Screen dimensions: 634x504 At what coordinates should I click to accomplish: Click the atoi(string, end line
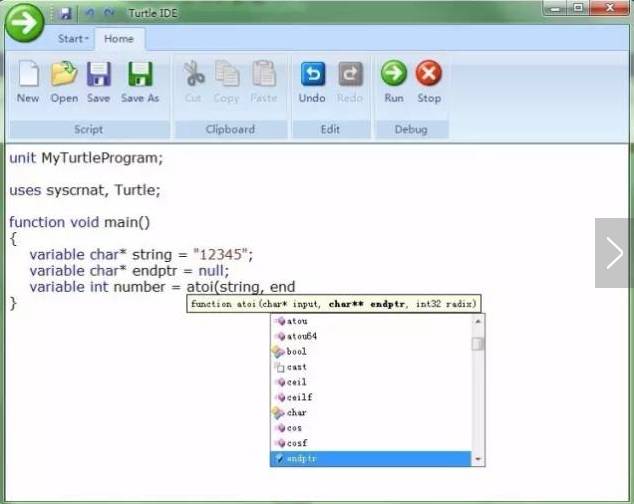pos(162,287)
